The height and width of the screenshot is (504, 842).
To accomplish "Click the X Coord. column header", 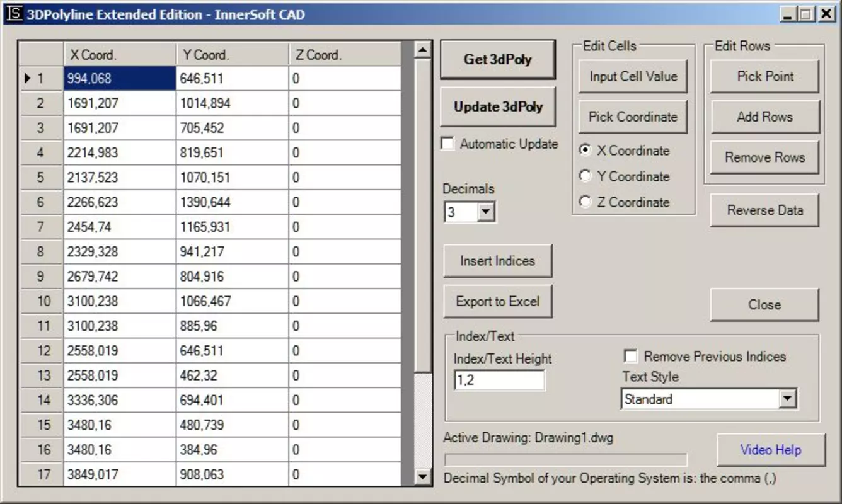I will click(120, 55).
